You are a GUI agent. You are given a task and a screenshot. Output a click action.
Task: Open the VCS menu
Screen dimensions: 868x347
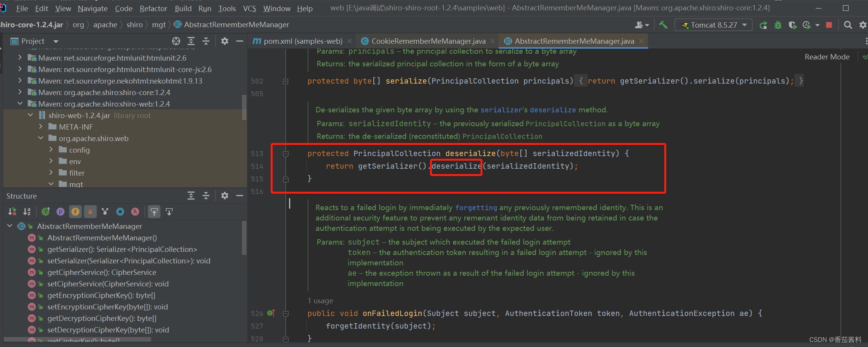250,8
